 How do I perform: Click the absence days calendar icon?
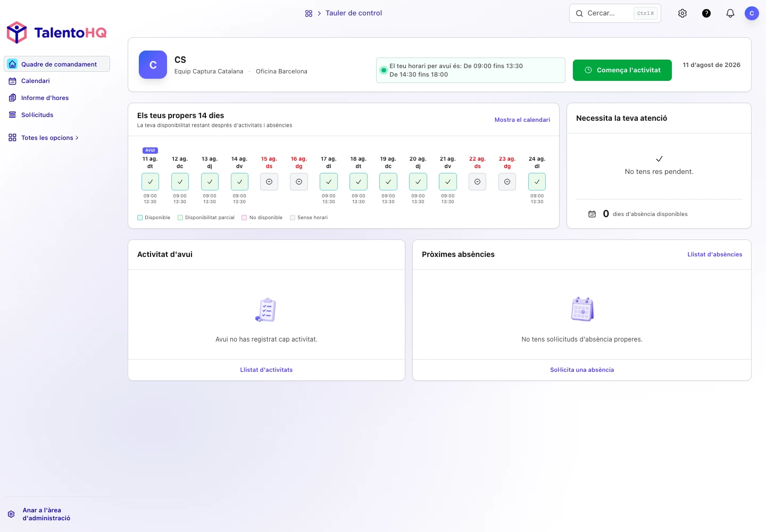click(x=592, y=214)
